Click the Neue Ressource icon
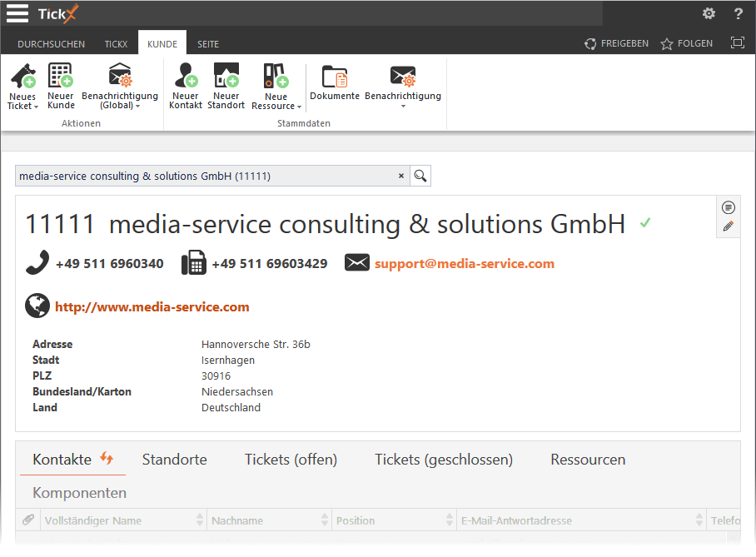 (x=276, y=76)
